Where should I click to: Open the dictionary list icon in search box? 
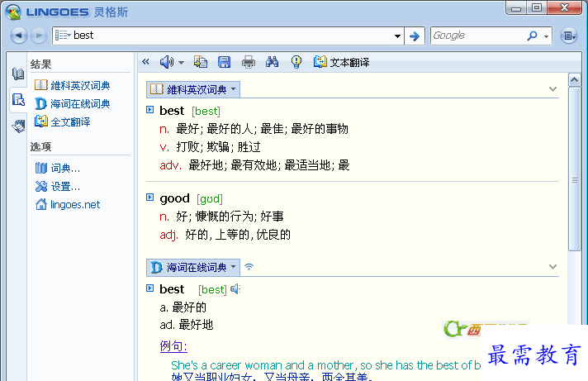63,36
